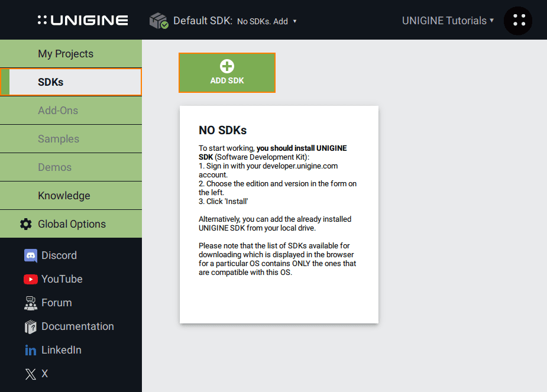The height and width of the screenshot is (392, 547).
Task: Click the NO SDKs info panel
Action: pyautogui.click(x=279, y=214)
